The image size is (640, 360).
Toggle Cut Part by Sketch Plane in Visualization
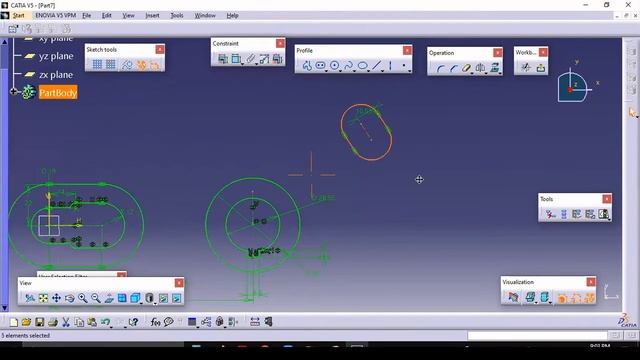click(513, 298)
